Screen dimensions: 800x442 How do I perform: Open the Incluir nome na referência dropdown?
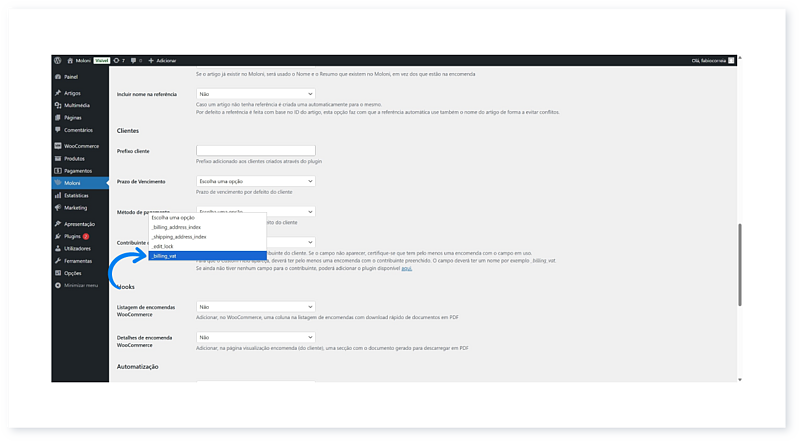(x=255, y=94)
